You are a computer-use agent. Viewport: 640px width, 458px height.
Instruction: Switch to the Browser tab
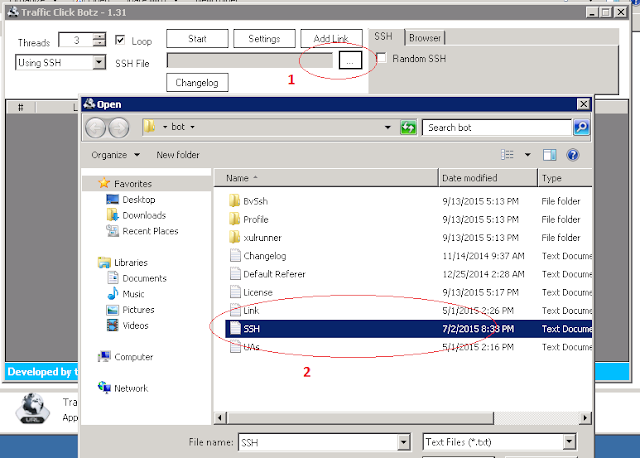pyautogui.click(x=424, y=38)
